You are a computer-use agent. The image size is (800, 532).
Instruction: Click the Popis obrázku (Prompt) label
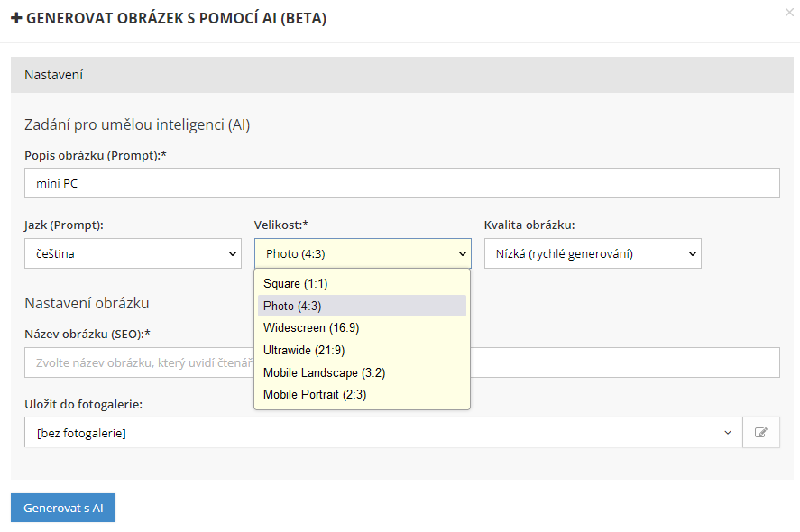pos(96,155)
